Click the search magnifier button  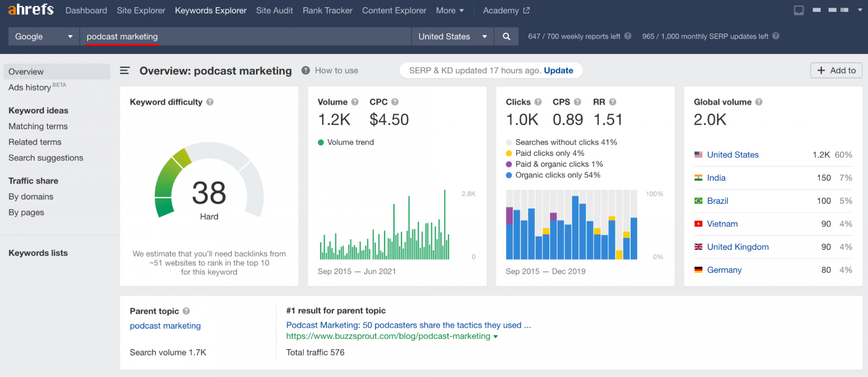tap(506, 37)
